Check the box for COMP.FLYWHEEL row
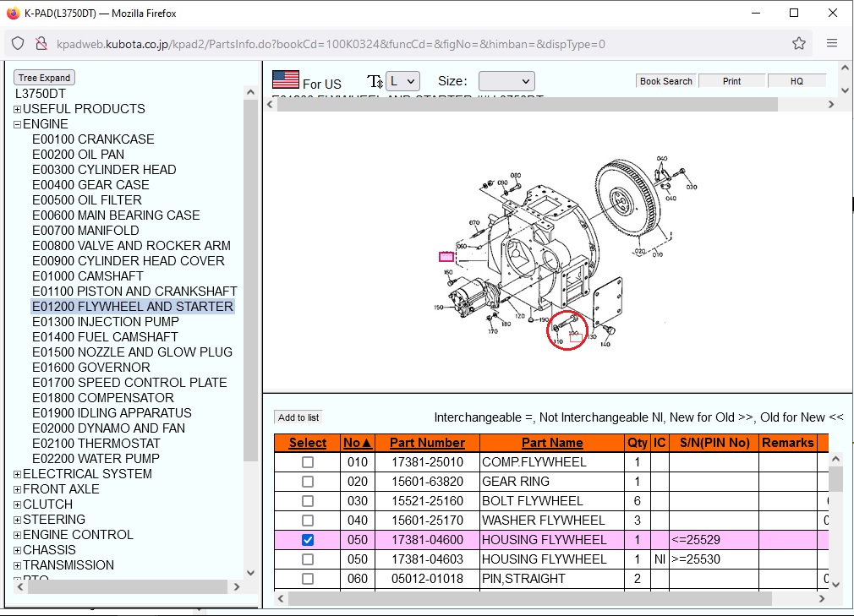The image size is (854, 616). (308, 462)
